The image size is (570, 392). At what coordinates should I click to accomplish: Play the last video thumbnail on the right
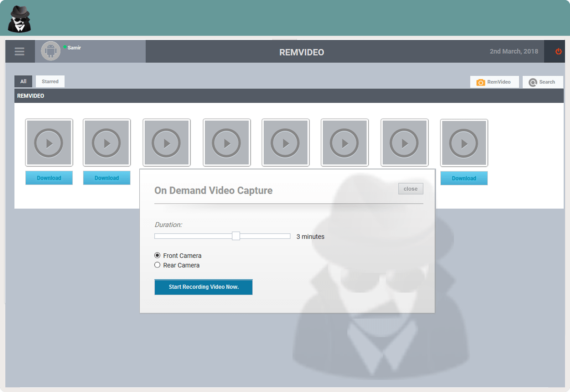(x=464, y=143)
